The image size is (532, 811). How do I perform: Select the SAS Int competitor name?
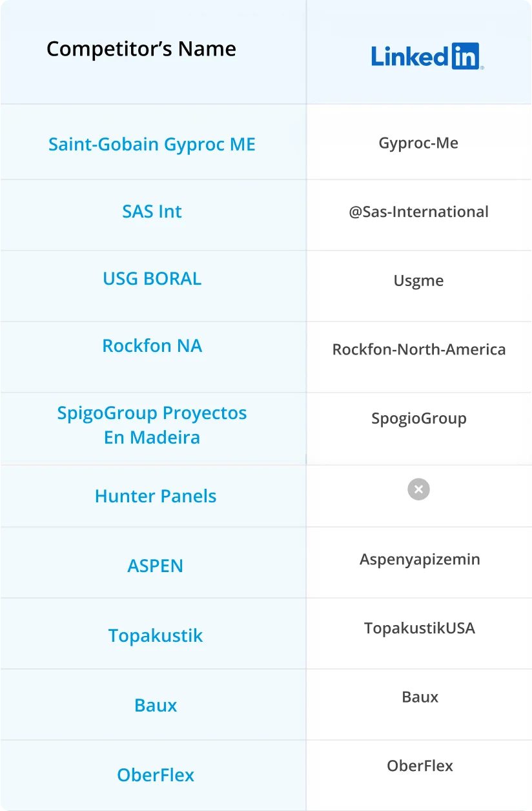click(x=152, y=211)
